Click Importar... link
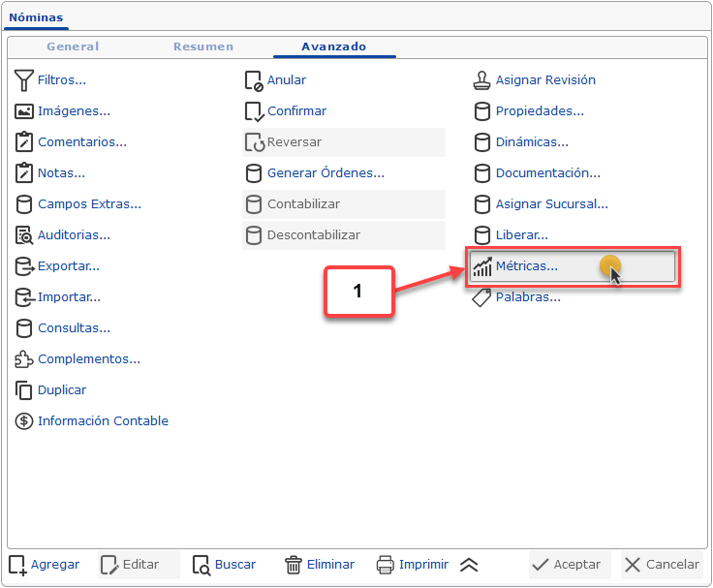The height and width of the screenshot is (588, 713). (69, 297)
